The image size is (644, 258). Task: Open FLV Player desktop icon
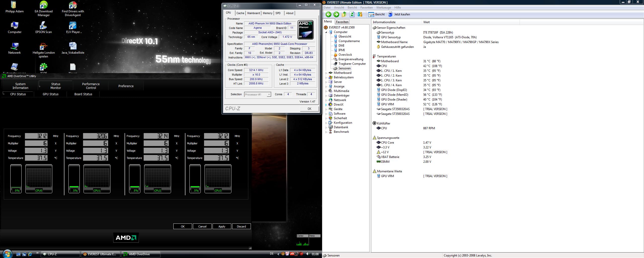click(73, 28)
